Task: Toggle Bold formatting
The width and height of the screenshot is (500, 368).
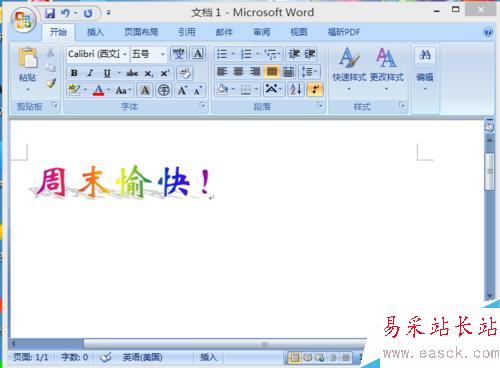Action: 74,73
